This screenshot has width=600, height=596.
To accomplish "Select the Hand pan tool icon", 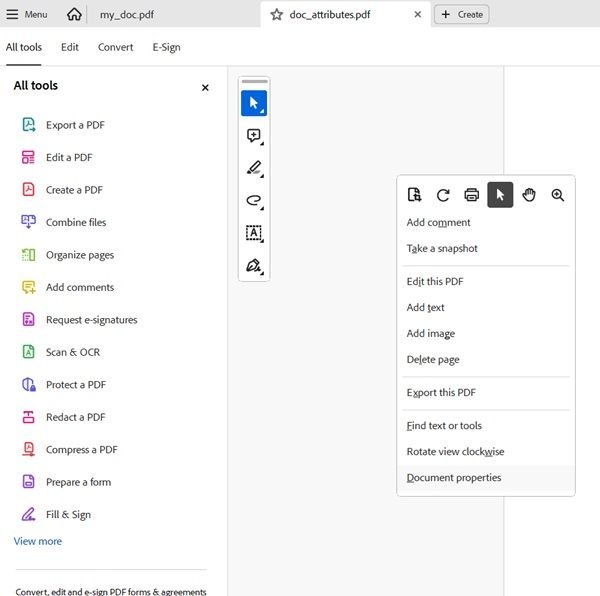I will tap(529, 195).
